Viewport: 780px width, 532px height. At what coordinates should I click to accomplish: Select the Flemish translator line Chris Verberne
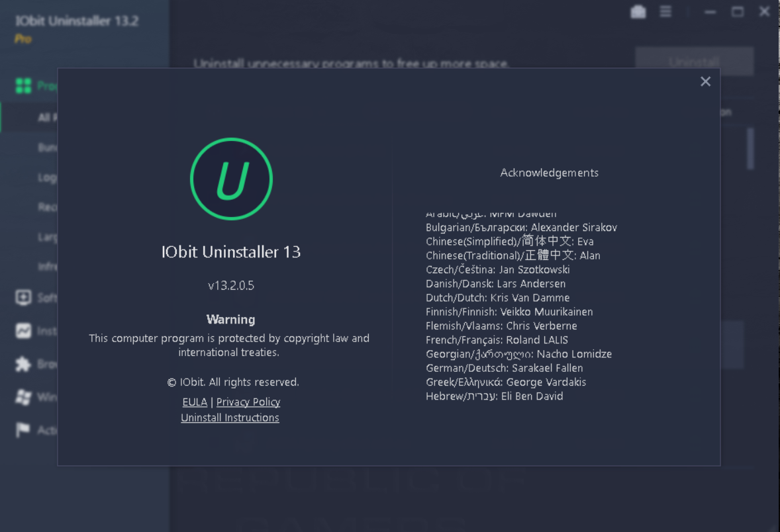[x=501, y=326]
